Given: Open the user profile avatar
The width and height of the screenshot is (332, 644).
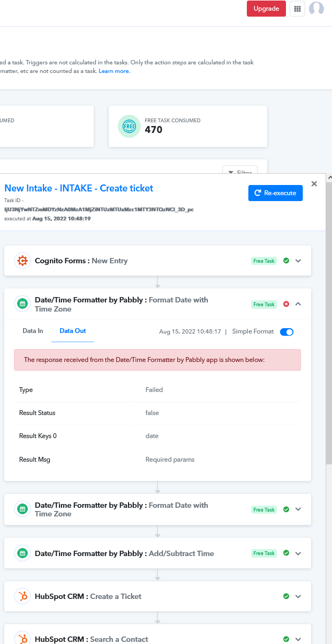Looking at the screenshot, I should point(316,9).
